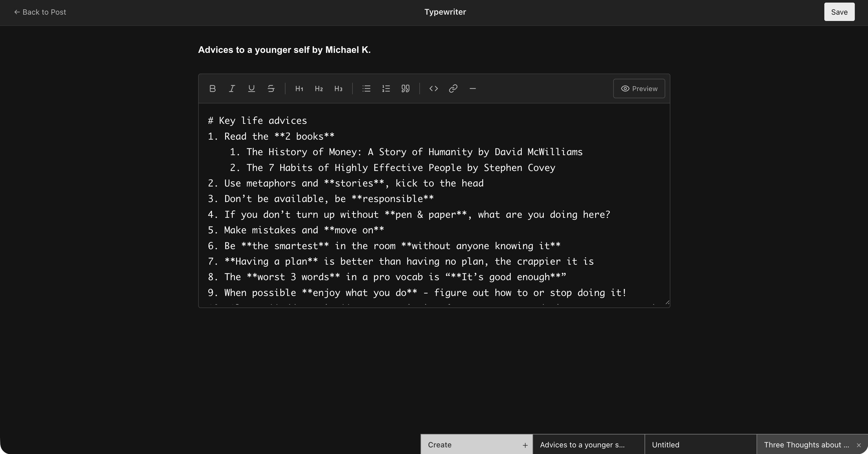Insert a horizontal rule divider
868x454 pixels.
click(473, 89)
